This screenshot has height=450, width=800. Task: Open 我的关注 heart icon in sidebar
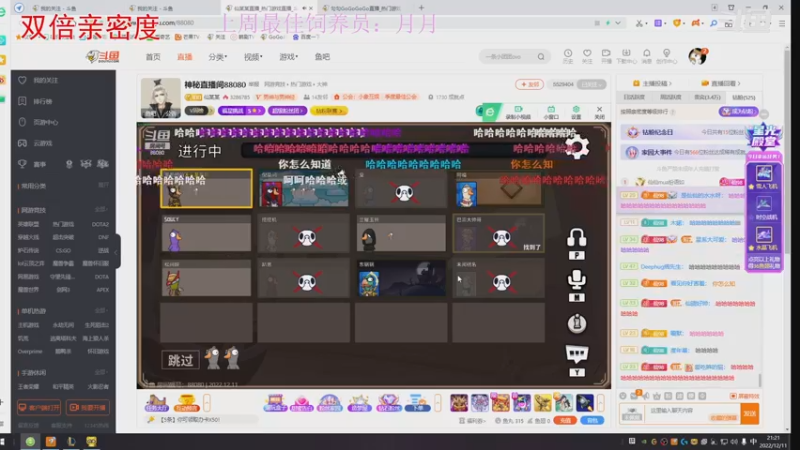point(22,80)
